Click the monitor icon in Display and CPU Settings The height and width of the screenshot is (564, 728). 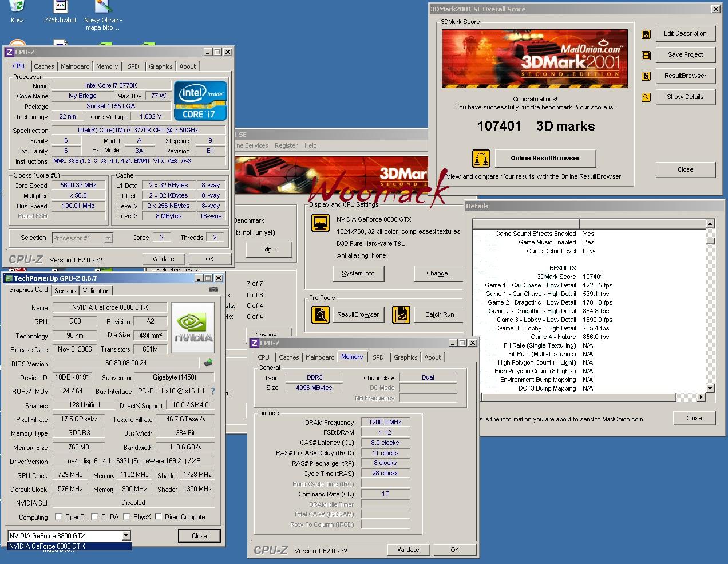(321, 223)
